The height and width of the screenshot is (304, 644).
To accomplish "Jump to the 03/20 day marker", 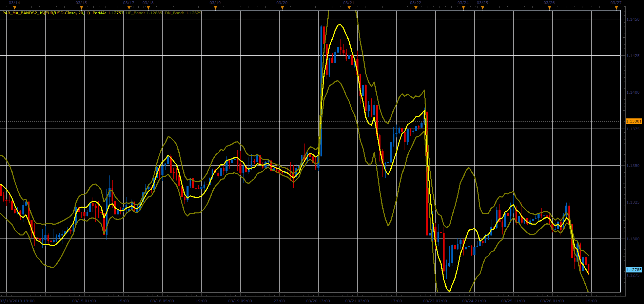I will coord(282,8).
